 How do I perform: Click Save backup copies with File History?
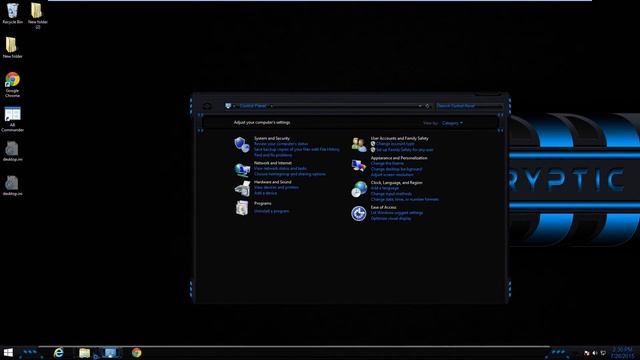[297, 149]
